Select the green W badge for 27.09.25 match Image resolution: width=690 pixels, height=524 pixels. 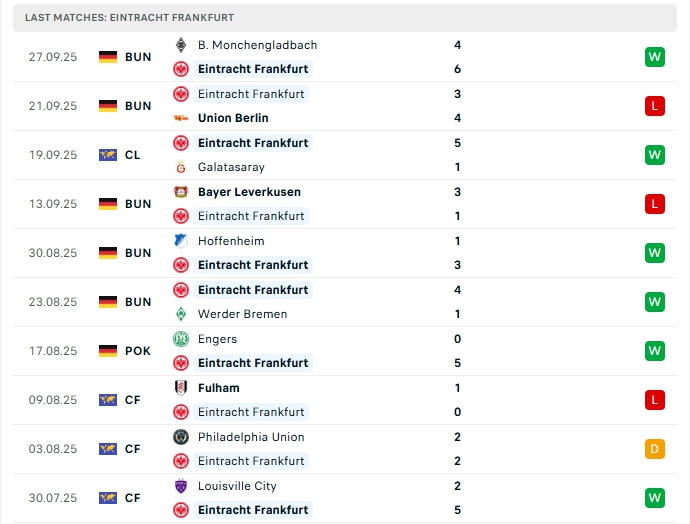(x=654, y=57)
